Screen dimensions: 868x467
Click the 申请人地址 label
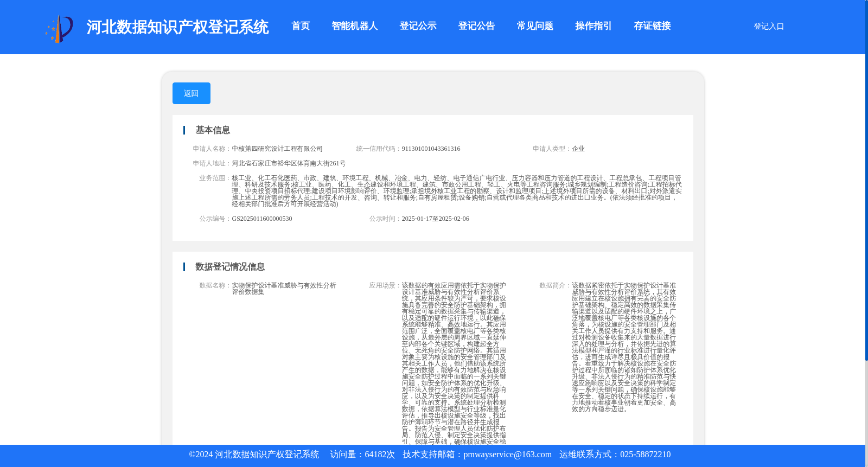[212, 163]
